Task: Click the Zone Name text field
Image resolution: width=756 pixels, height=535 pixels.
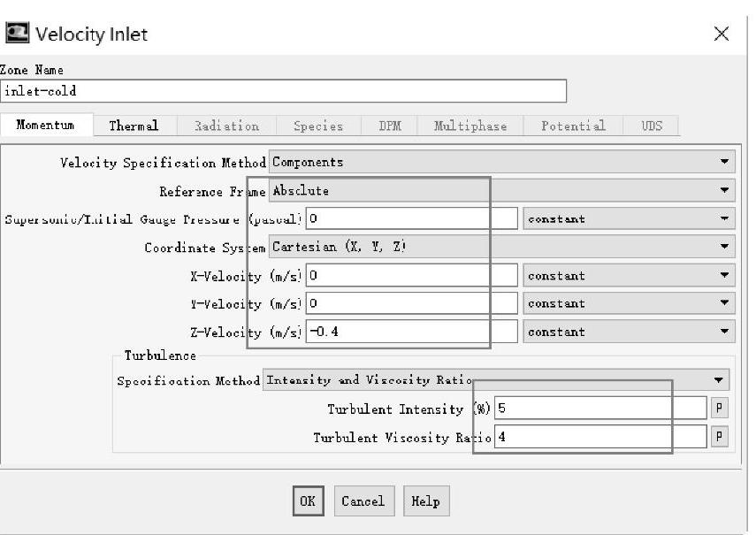Action: click(283, 91)
